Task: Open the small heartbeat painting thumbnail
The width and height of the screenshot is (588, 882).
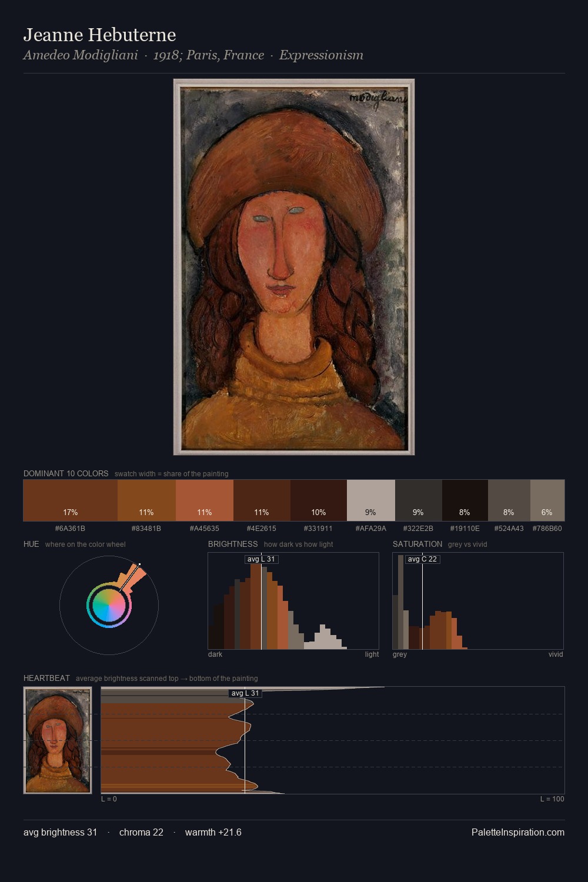Action: pos(58,740)
